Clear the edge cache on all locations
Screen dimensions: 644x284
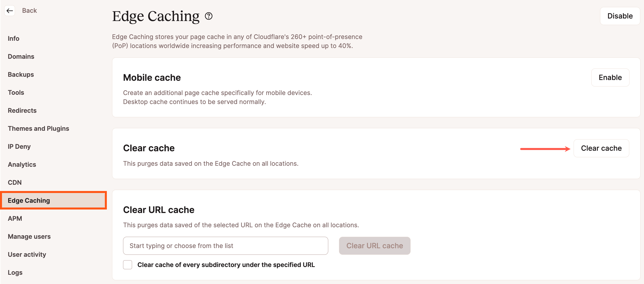pos(602,148)
